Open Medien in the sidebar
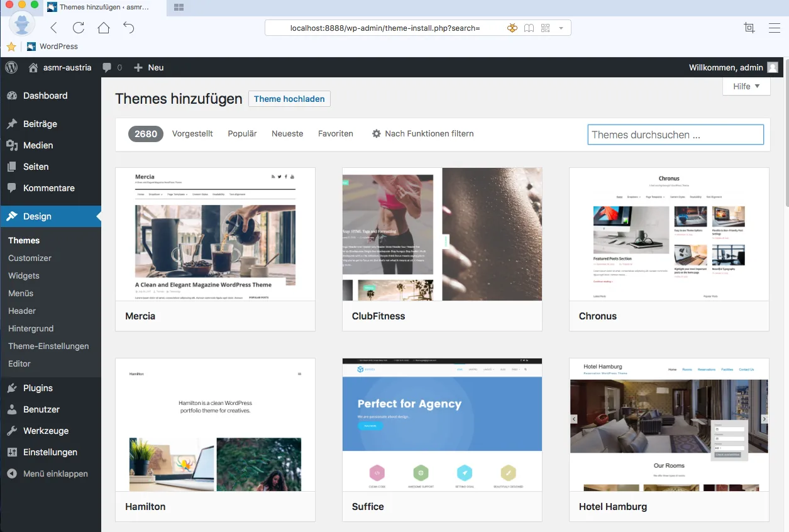The width and height of the screenshot is (789, 532). click(x=50, y=145)
